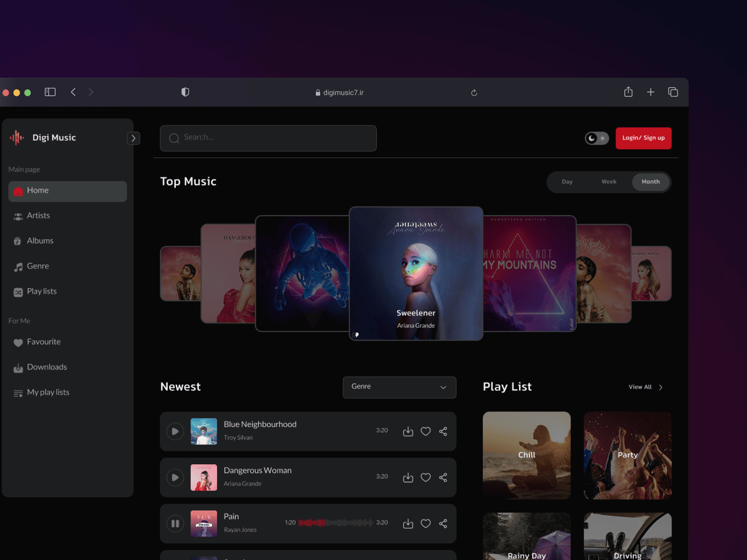
Task: Pause the currently playing Pain track
Action: (x=175, y=523)
